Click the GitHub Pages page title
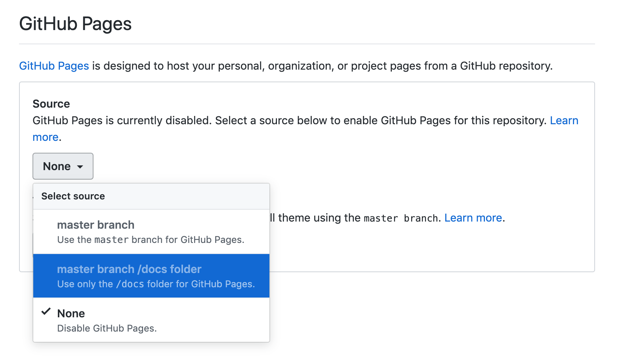The height and width of the screenshot is (364, 622). [x=75, y=24]
